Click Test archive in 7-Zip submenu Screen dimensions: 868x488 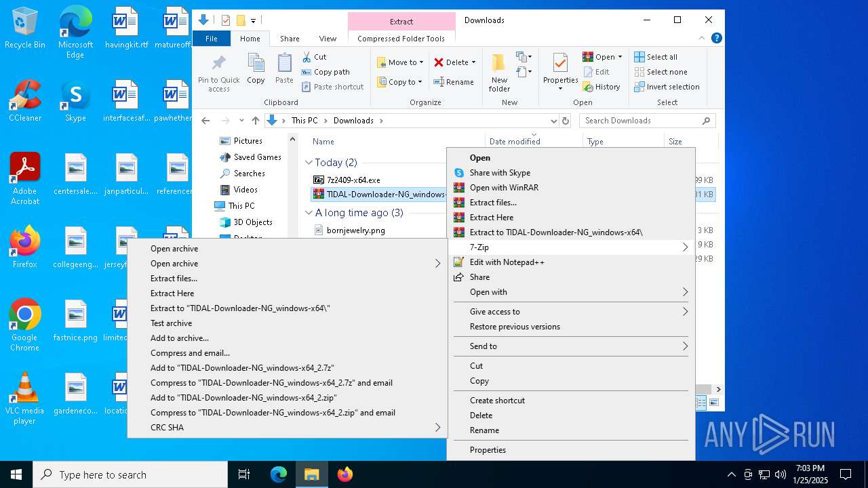click(171, 323)
